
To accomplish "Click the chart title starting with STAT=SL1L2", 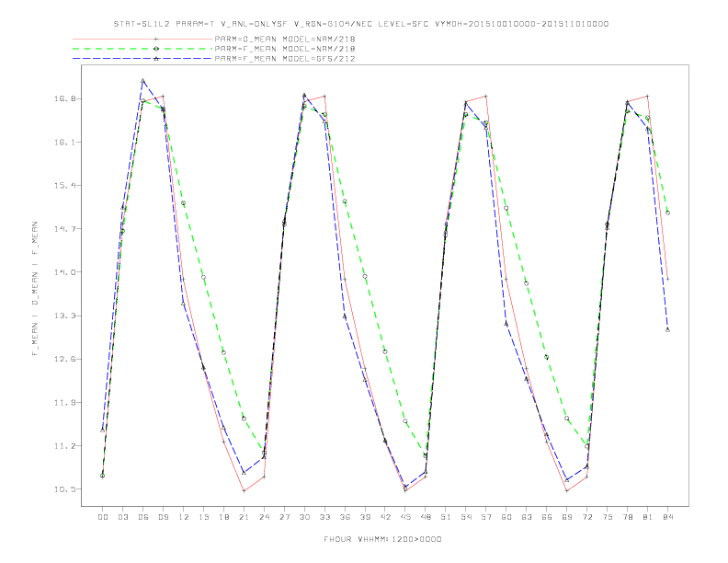I will (360, 24).
